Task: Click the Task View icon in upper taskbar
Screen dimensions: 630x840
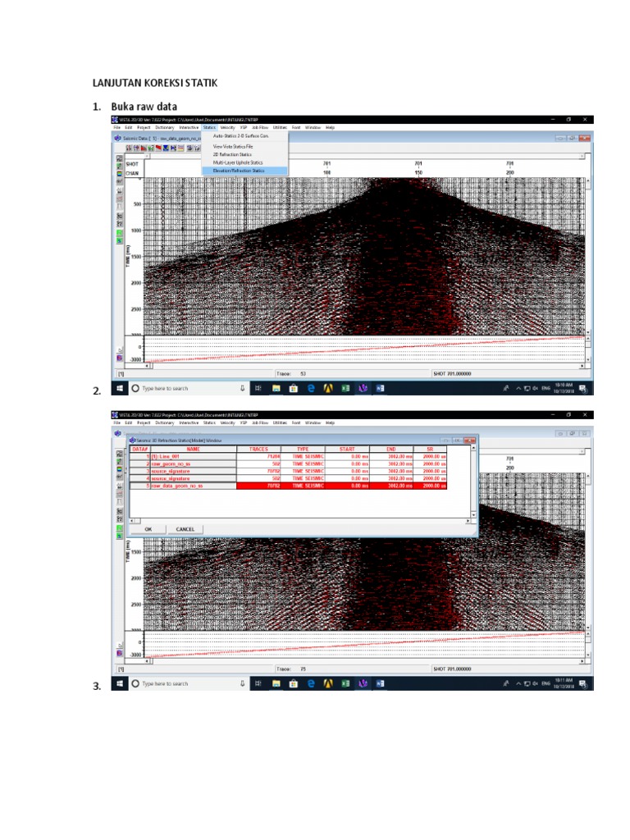Action: click(258, 389)
